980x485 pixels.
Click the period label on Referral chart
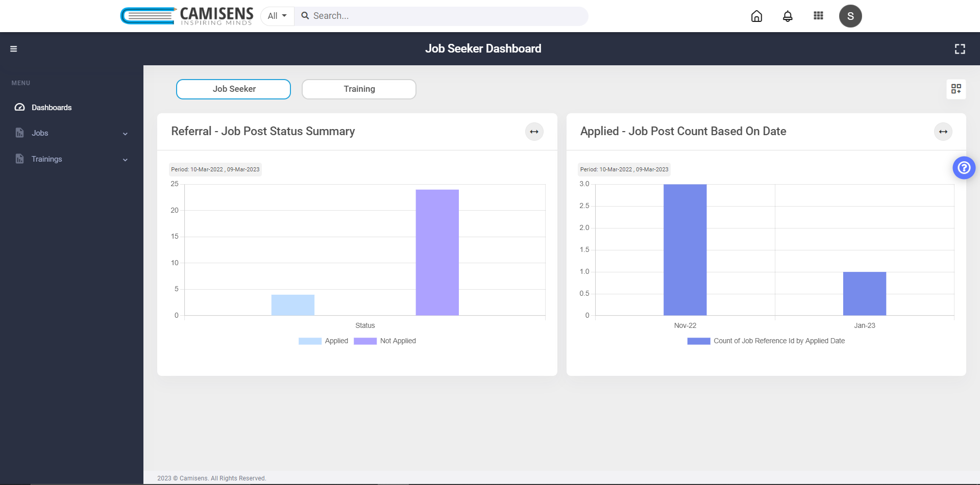point(215,169)
